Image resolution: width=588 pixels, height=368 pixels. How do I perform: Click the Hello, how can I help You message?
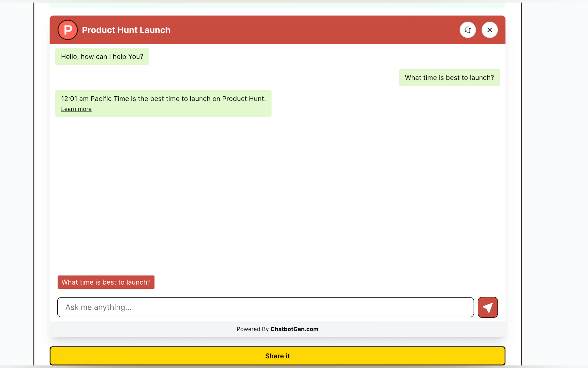[x=102, y=57]
